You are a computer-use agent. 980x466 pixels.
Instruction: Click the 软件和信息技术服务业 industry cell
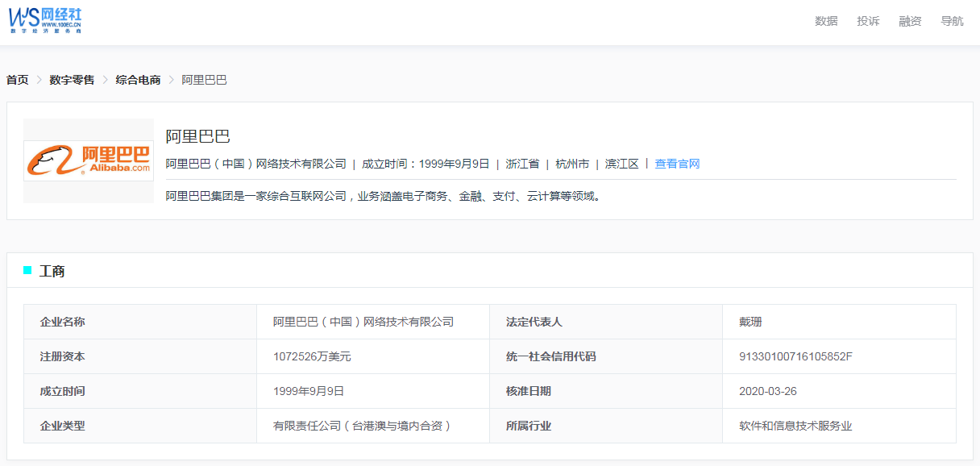click(x=795, y=426)
